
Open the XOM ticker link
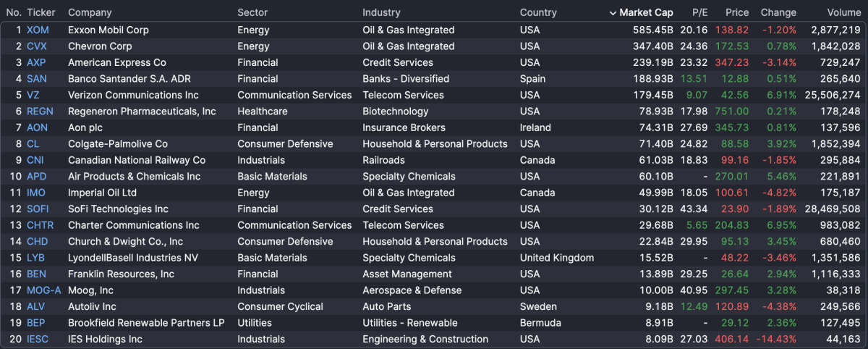[38, 30]
